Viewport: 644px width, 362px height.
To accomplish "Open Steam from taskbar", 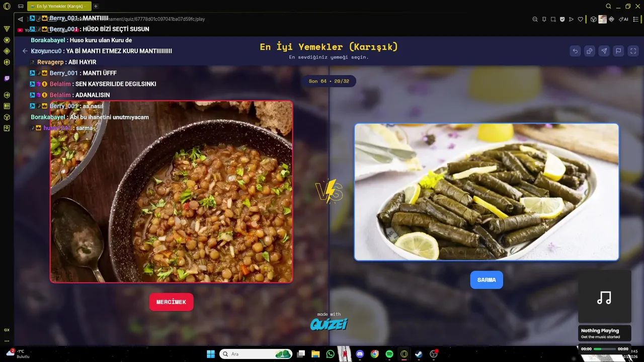I will pos(419,354).
